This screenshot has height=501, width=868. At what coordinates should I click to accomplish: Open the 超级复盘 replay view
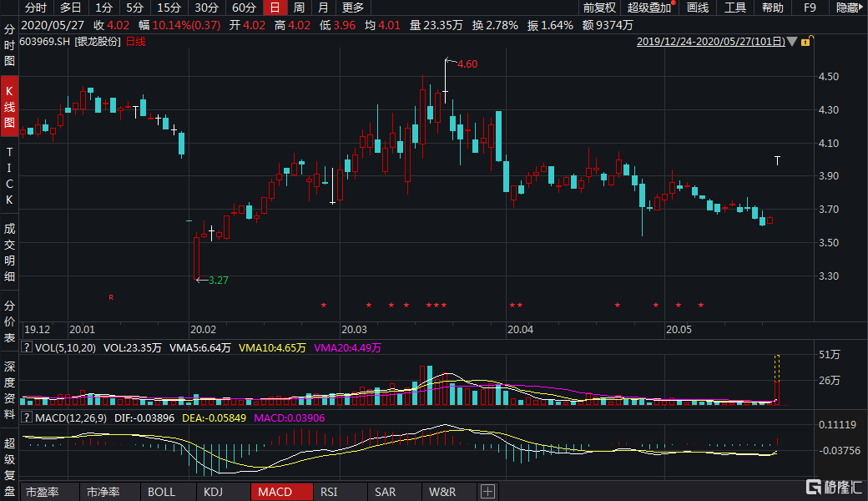click(9, 467)
